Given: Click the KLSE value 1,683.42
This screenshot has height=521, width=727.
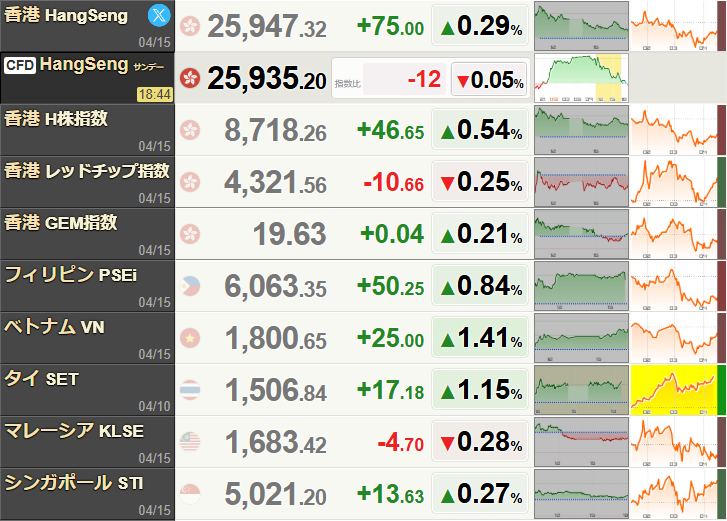Looking at the screenshot, I should [275, 442].
